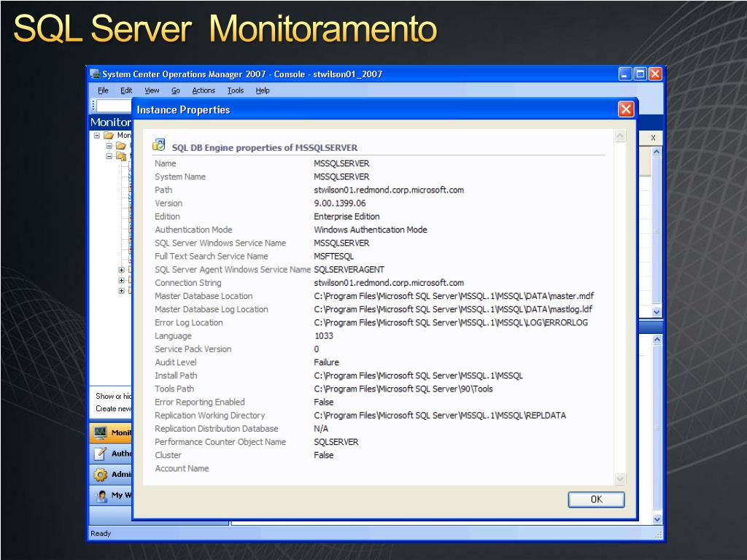Select the ERRORLOG path value
The image size is (747, 560).
451,323
